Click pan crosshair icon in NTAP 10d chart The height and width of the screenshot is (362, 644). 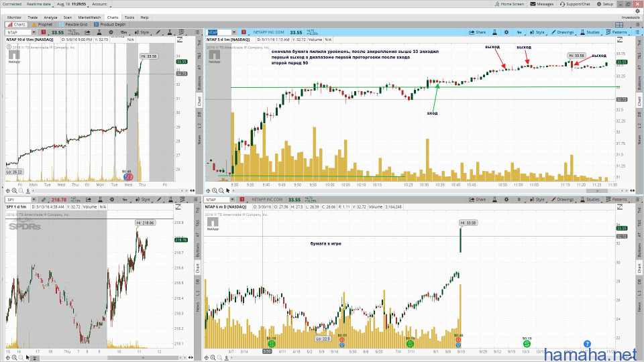click(8, 191)
